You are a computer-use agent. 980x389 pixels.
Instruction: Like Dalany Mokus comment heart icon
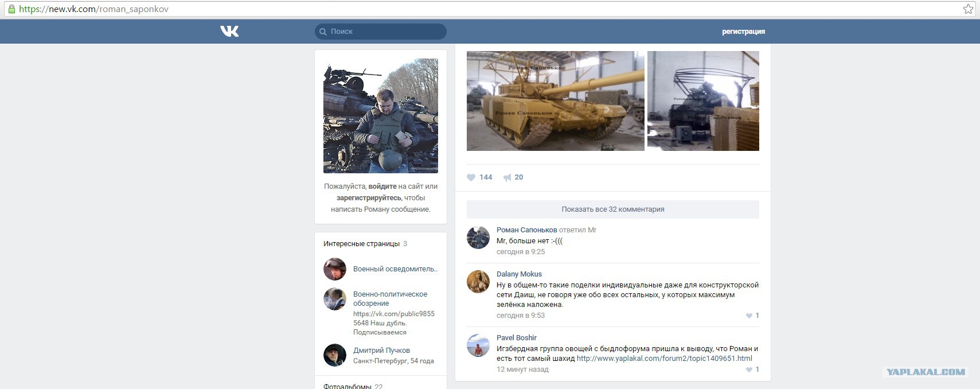(x=749, y=316)
